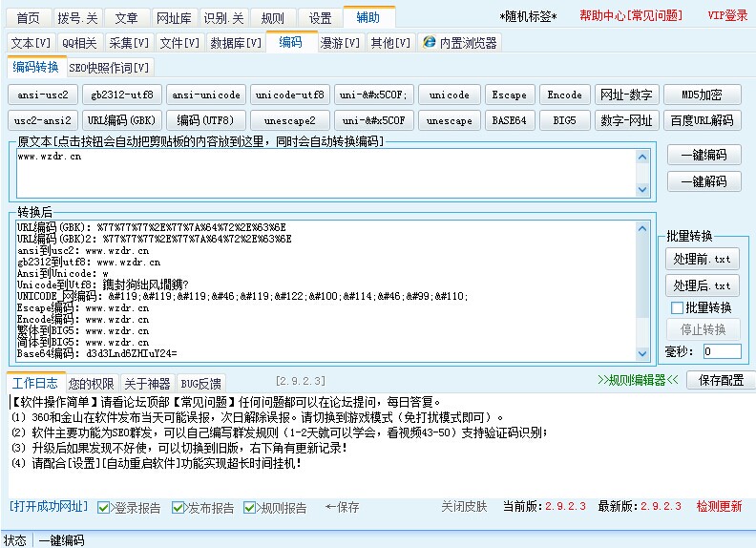Image resolution: width=756 pixels, height=548 pixels.
Task: Switch to the BUG反馈 tab
Action: click(201, 384)
